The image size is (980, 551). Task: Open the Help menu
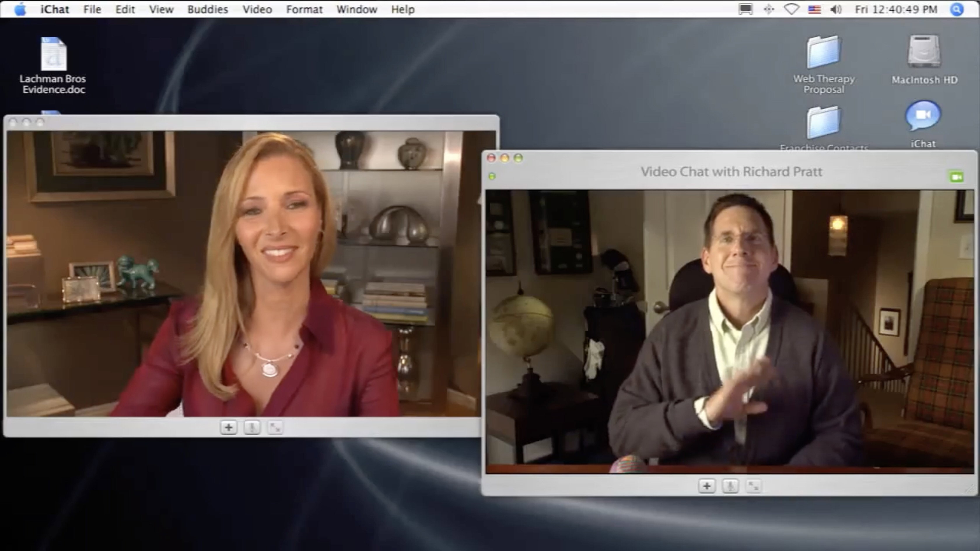(403, 9)
